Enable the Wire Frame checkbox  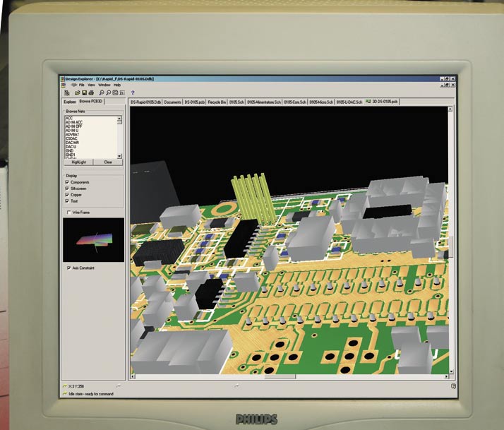tap(68, 212)
